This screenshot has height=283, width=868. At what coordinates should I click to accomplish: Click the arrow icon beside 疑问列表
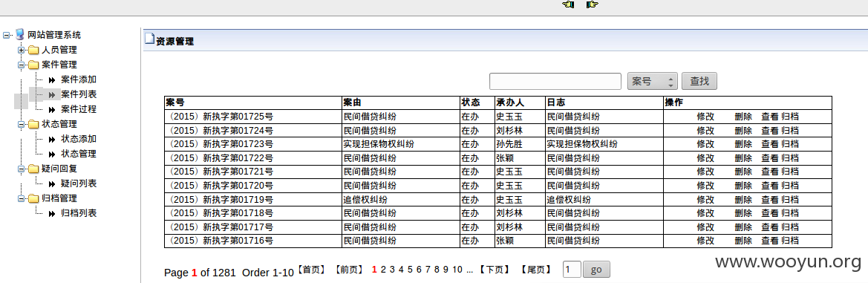point(52,183)
